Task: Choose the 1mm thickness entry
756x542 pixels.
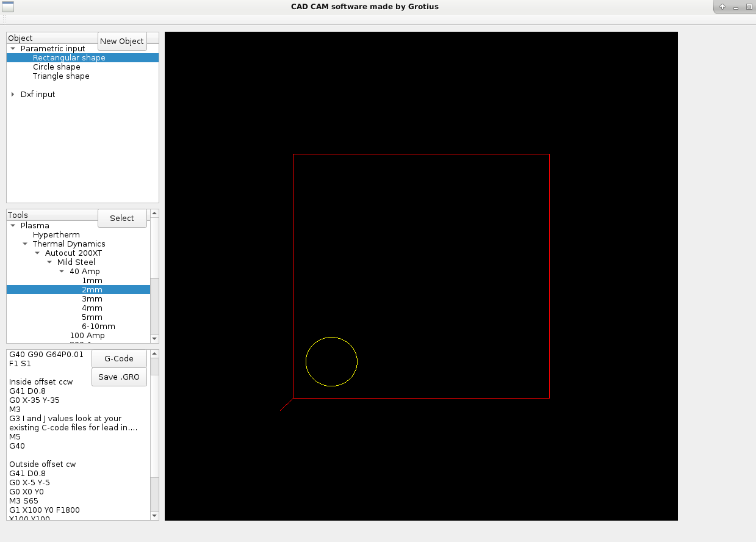Action: [92, 280]
